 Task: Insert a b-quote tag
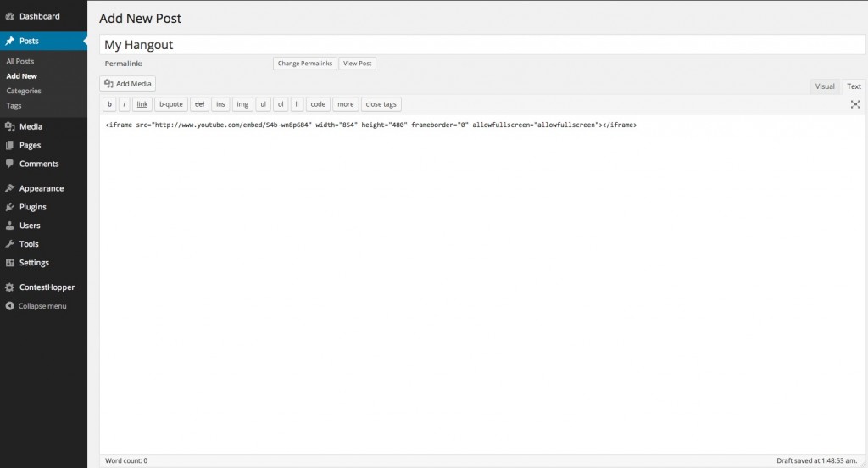[171, 104]
